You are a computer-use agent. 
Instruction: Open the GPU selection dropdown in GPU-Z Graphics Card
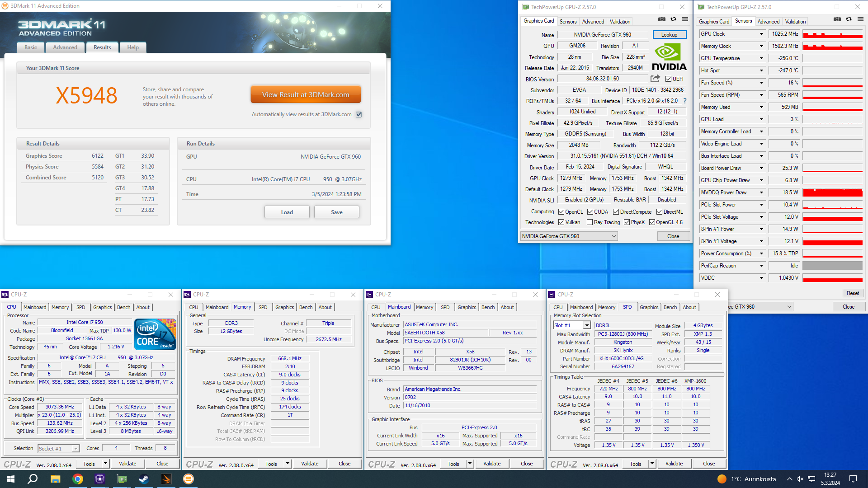[x=569, y=236]
